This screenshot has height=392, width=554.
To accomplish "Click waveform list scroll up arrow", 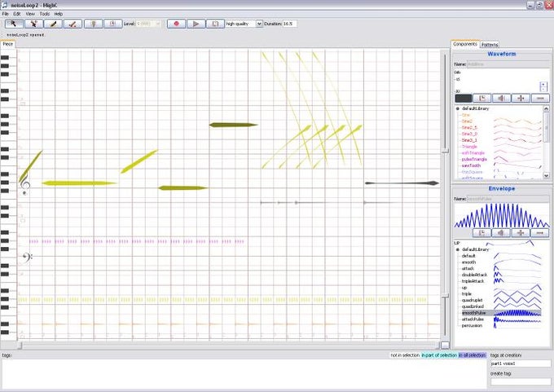I will (546, 109).
